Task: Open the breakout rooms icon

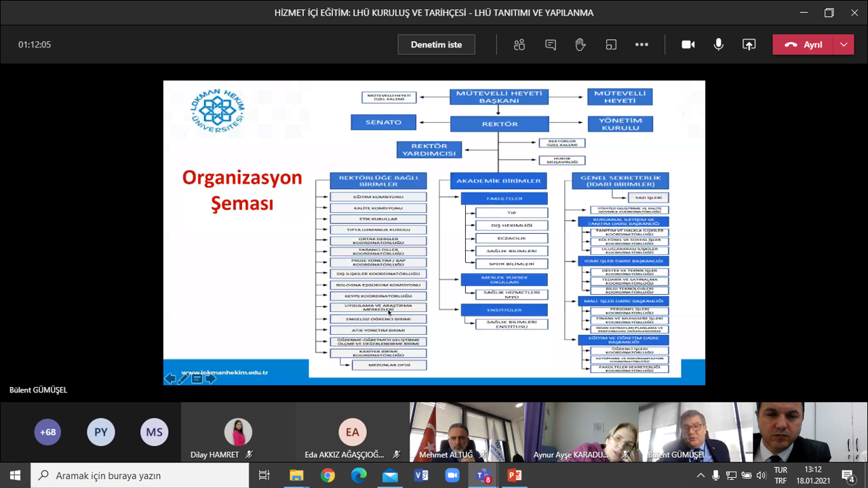Action: click(x=611, y=45)
